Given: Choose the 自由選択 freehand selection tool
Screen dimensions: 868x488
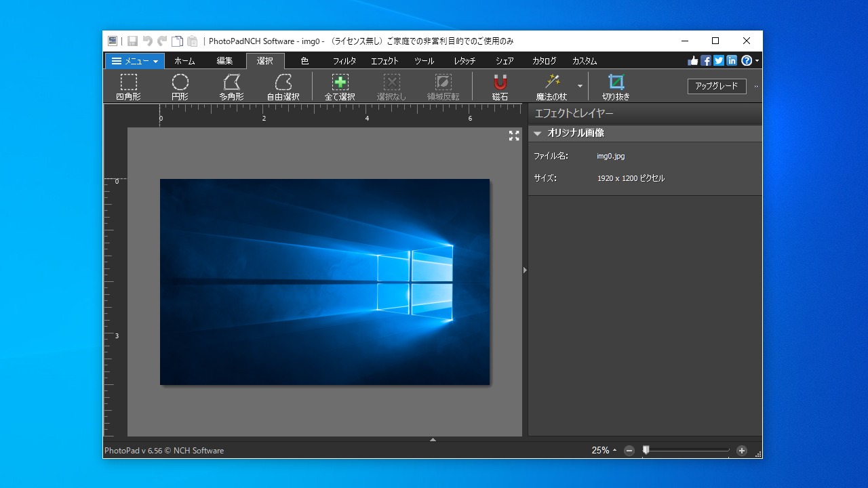Looking at the screenshot, I should tap(283, 87).
